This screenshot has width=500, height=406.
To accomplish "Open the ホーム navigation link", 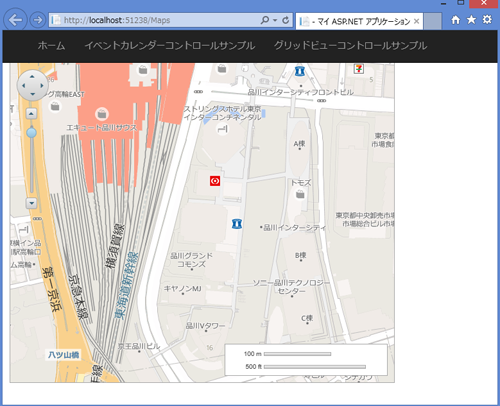I will tap(51, 46).
